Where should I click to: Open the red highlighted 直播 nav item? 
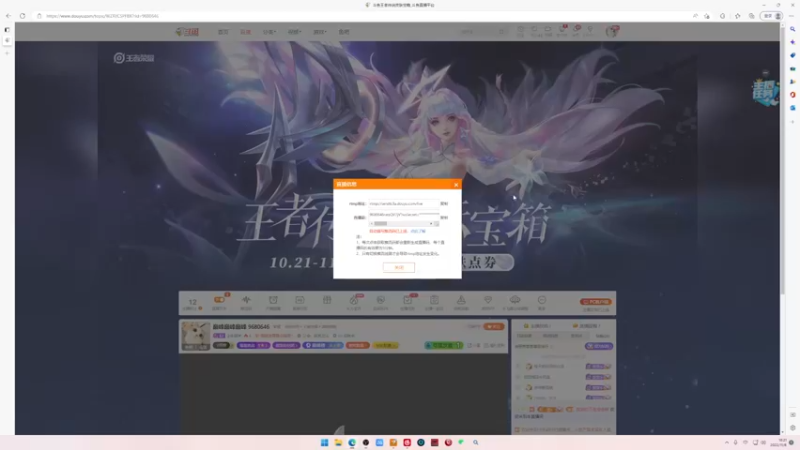(x=245, y=32)
